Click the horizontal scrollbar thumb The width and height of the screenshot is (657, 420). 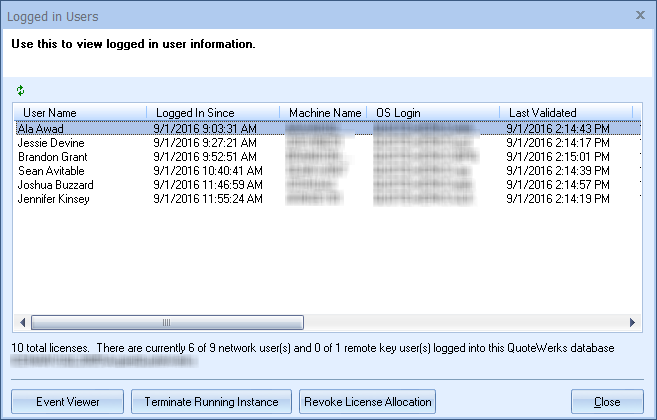(166, 323)
